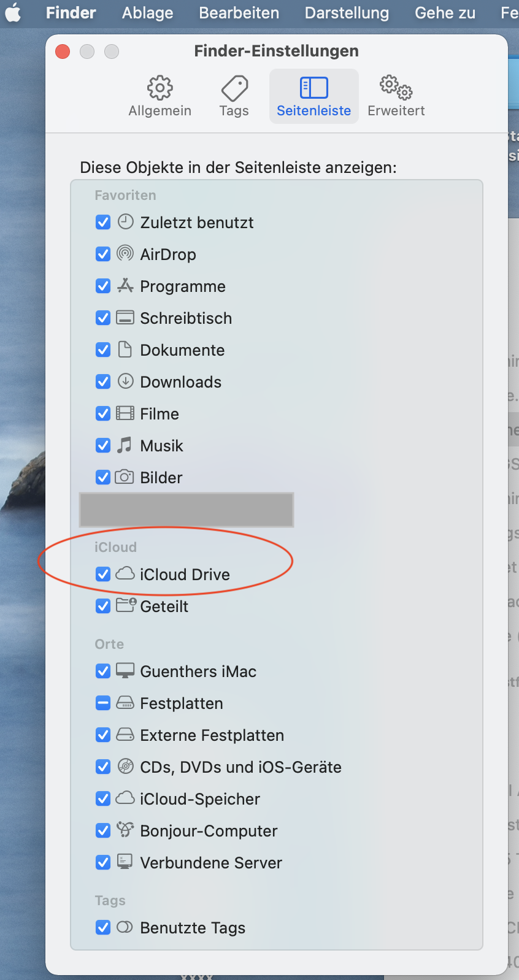Click the Bonjour-Computer icon

pyautogui.click(x=125, y=830)
